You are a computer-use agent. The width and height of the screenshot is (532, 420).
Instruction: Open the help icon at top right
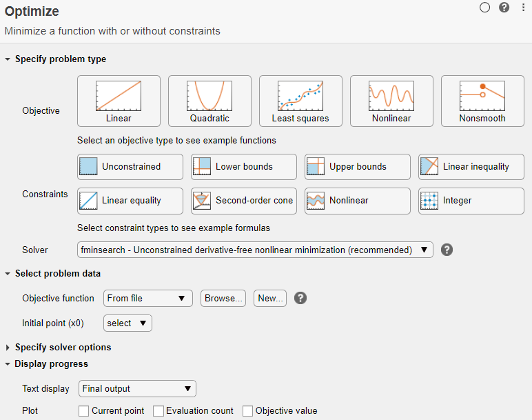pyautogui.click(x=504, y=8)
